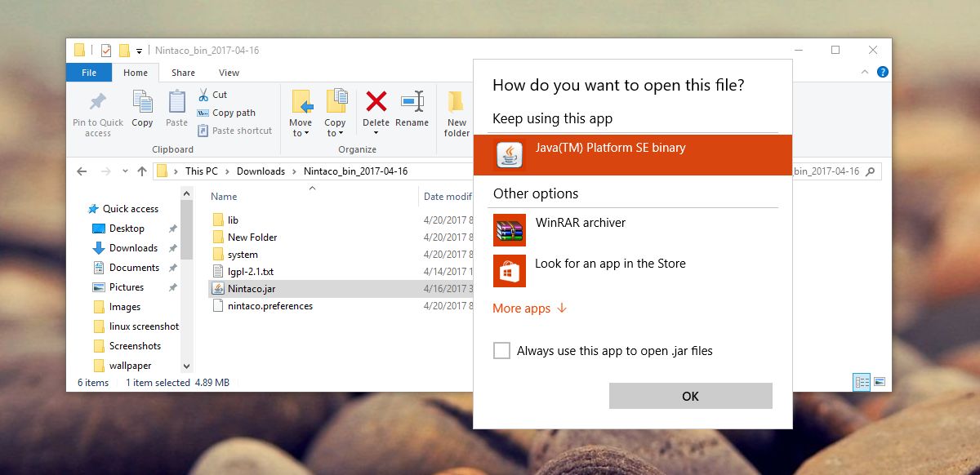
Task: Go back with the Back arrow
Action: (x=82, y=171)
